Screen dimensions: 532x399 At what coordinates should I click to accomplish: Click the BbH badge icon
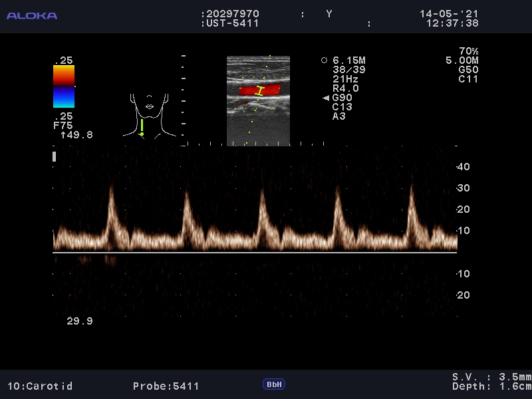[x=273, y=384]
